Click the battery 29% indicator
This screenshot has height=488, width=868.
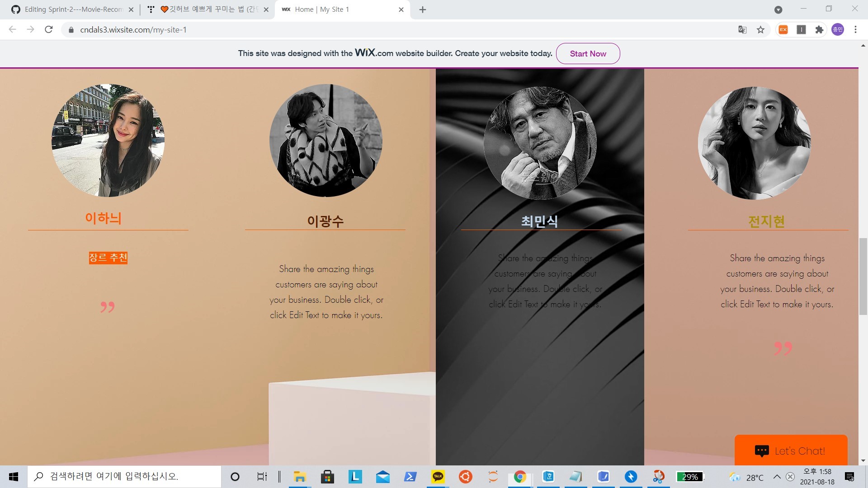tap(689, 477)
